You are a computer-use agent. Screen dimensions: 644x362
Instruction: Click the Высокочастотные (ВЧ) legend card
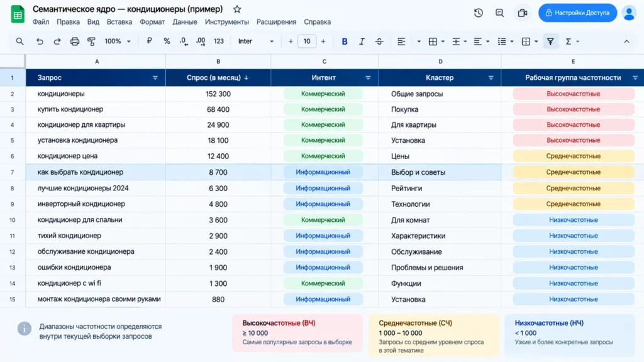[x=297, y=333]
